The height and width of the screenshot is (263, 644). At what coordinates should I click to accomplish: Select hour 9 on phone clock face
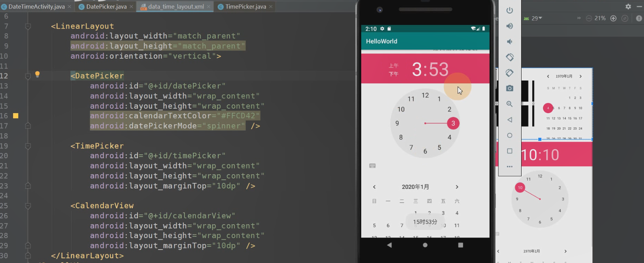pyautogui.click(x=397, y=123)
